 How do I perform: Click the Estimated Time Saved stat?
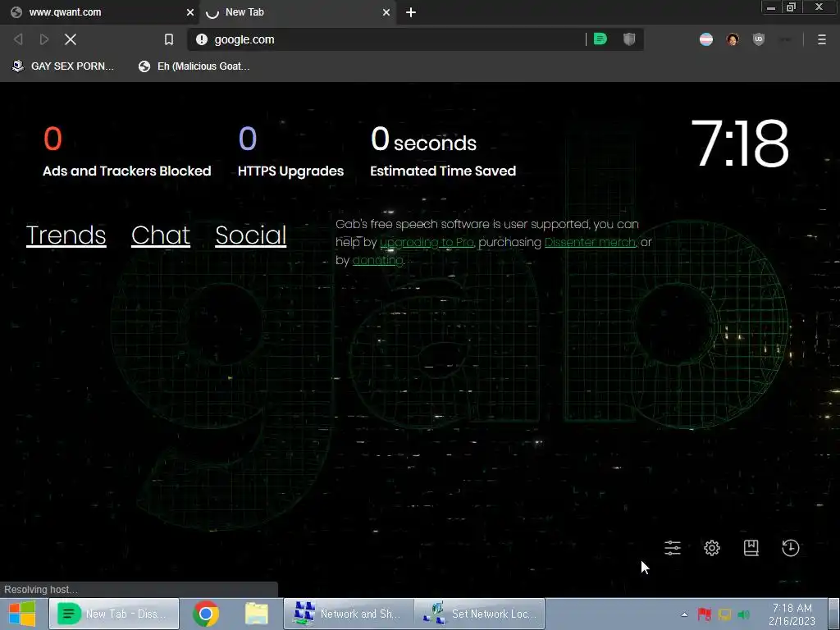coord(443,152)
